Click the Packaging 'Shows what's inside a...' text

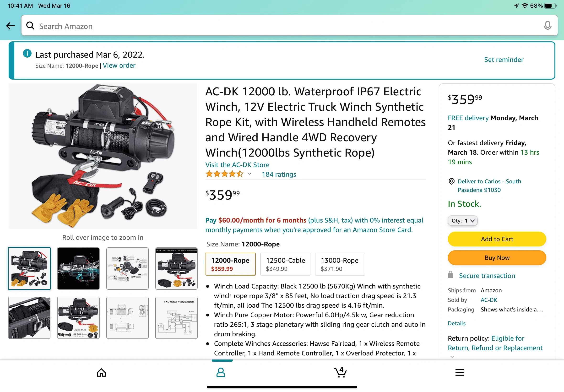[x=511, y=310]
